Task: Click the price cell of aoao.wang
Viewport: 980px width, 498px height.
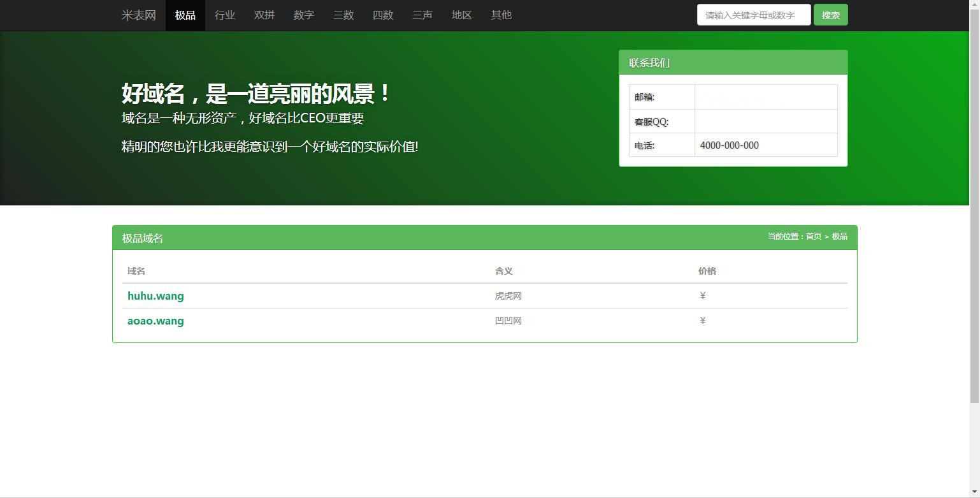Action: point(771,321)
